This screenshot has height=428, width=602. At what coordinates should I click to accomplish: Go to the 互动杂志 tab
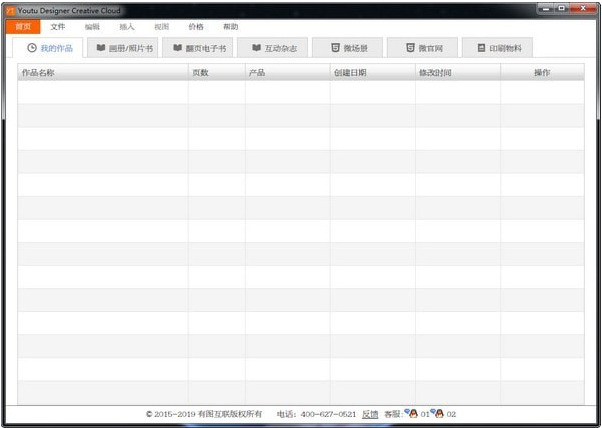pos(273,48)
